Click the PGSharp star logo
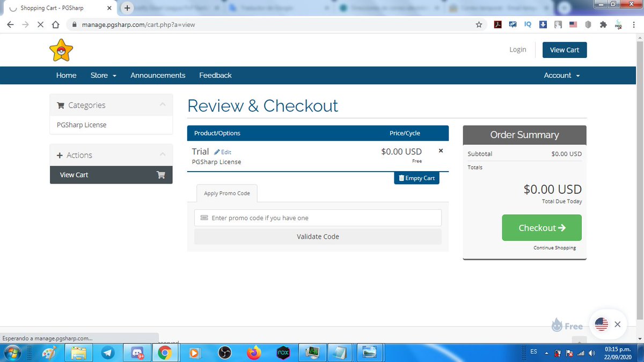Viewport: 644px width, 362px height. [61, 50]
